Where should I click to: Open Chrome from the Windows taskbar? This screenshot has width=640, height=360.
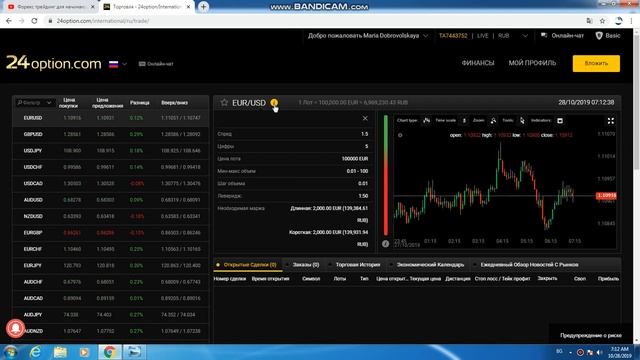point(109,352)
